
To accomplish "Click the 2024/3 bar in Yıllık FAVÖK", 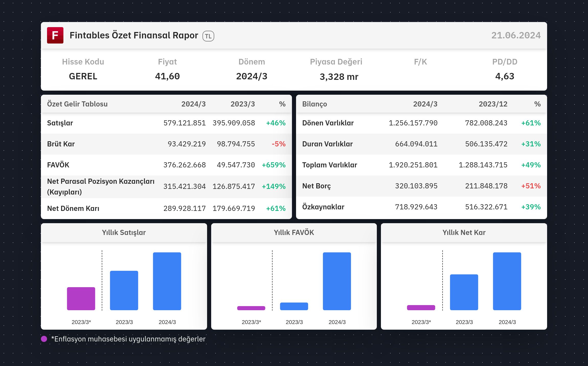I will pyautogui.click(x=337, y=281).
